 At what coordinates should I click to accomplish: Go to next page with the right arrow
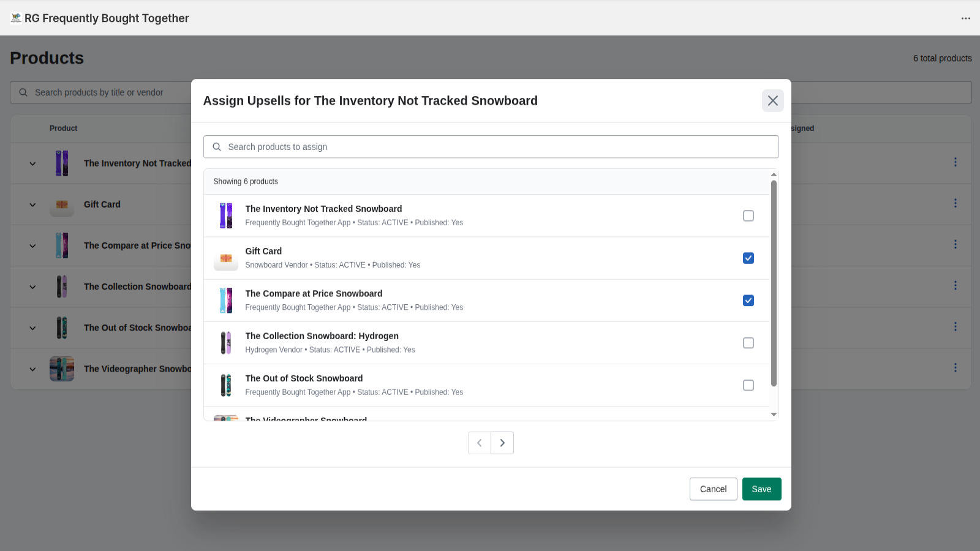[x=502, y=442]
